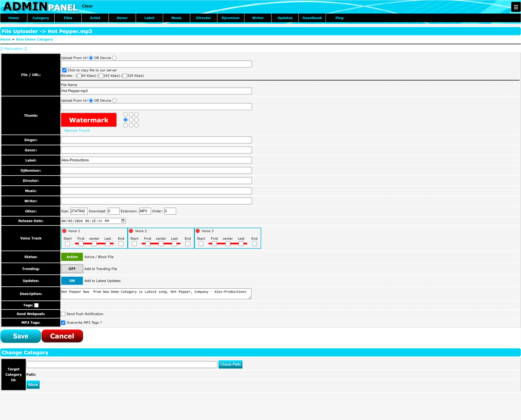The width and height of the screenshot is (521, 420).
Task: Uncheck Overwrite MP3 Tags checkbox
Action: [63, 323]
